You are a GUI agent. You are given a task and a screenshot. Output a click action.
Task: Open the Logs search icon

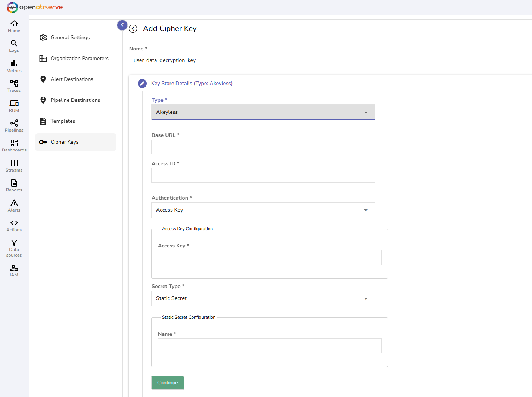pyautogui.click(x=14, y=43)
